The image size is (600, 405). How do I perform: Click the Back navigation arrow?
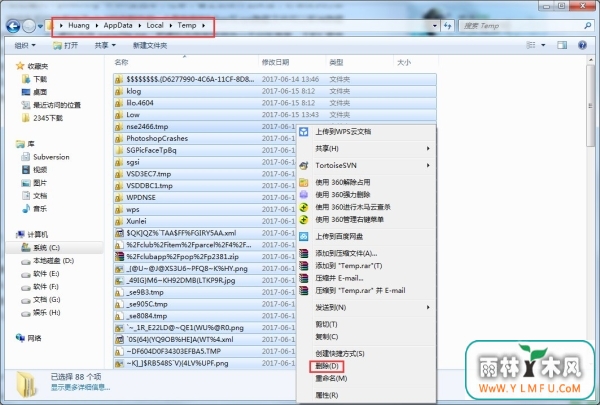13,26
